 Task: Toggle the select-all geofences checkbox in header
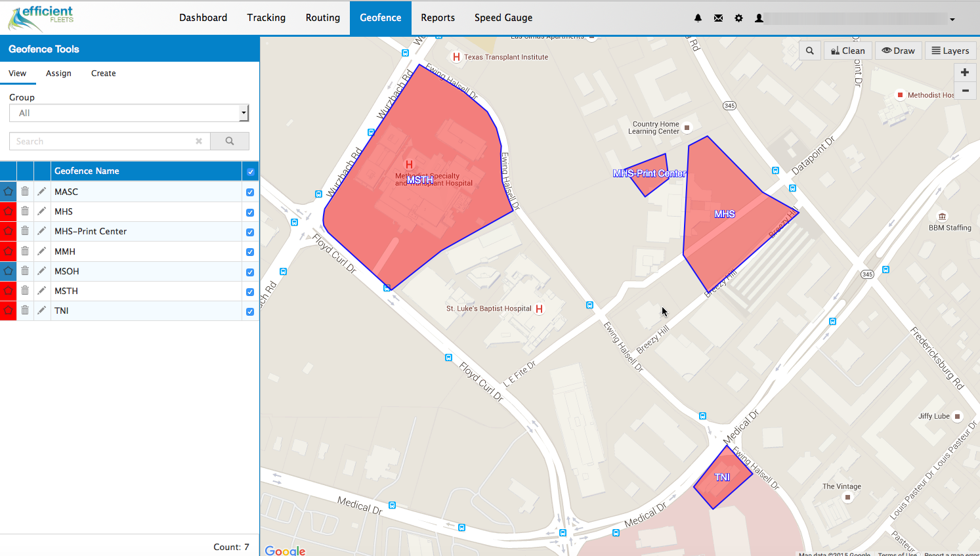(251, 172)
